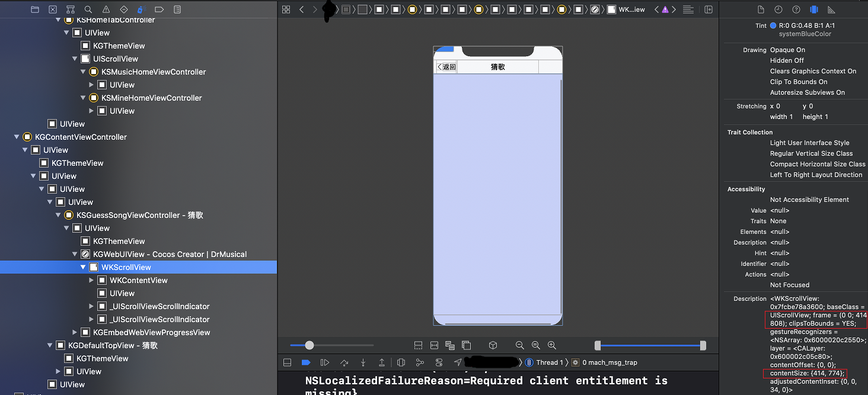Click the blue Tint color swatch

point(773,25)
